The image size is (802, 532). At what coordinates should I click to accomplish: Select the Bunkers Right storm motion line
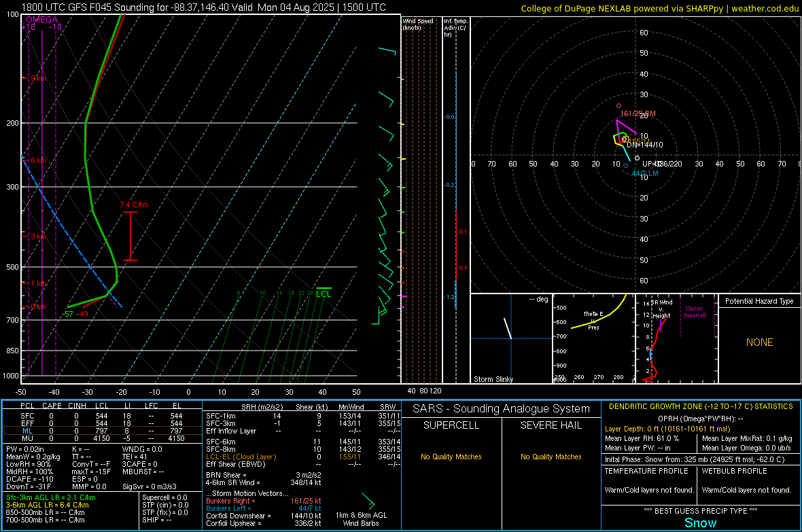pyautogui.click(x=264, y=501)
